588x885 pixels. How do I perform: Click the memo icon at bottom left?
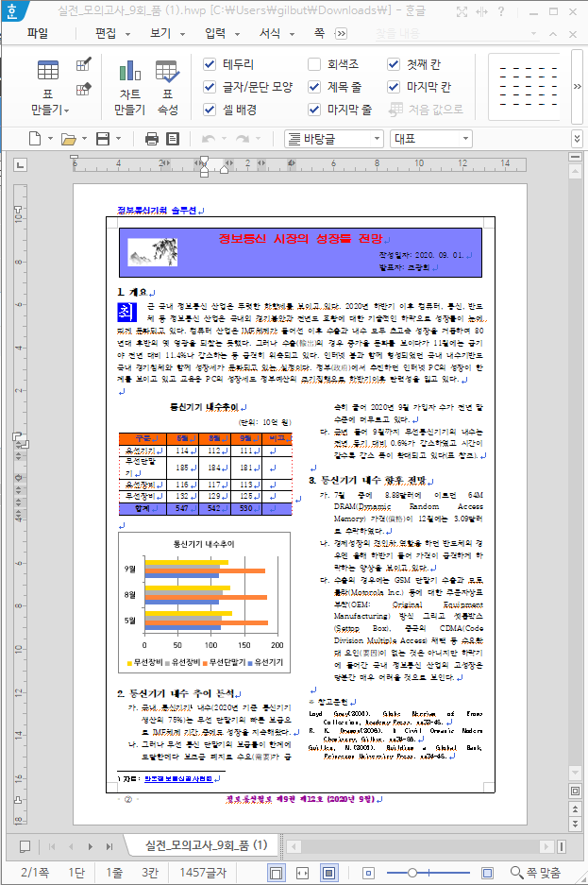(25, 846)
